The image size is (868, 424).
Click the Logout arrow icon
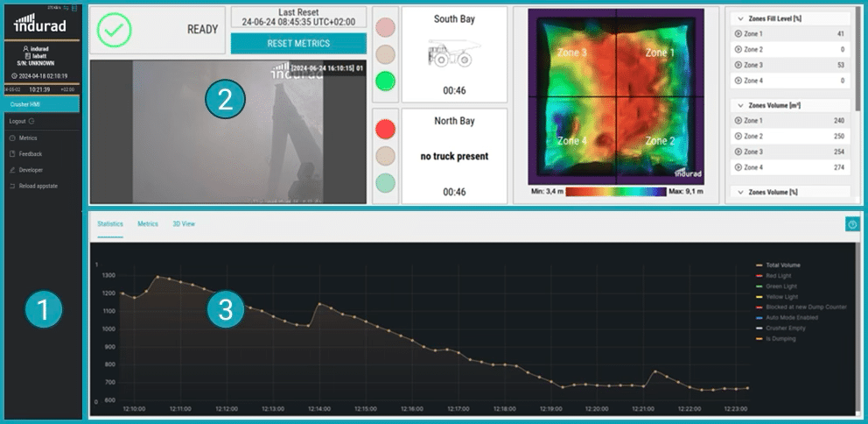click(31, 121)
